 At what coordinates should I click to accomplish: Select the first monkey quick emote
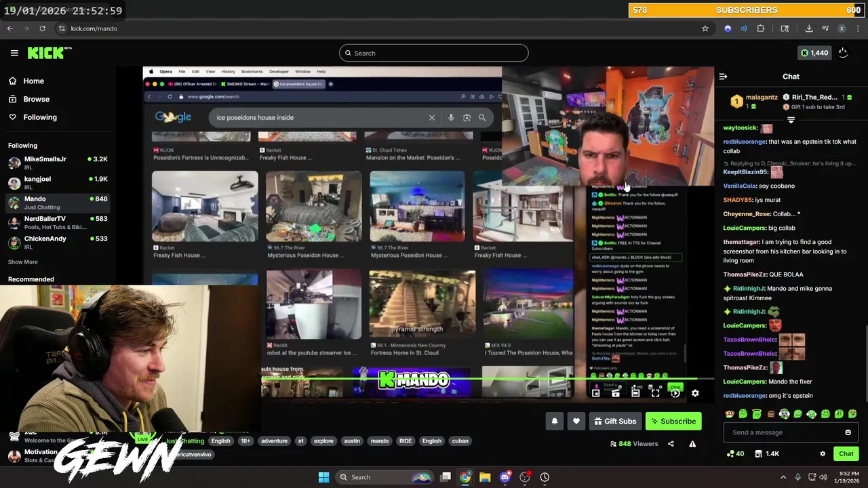point(730,413)
